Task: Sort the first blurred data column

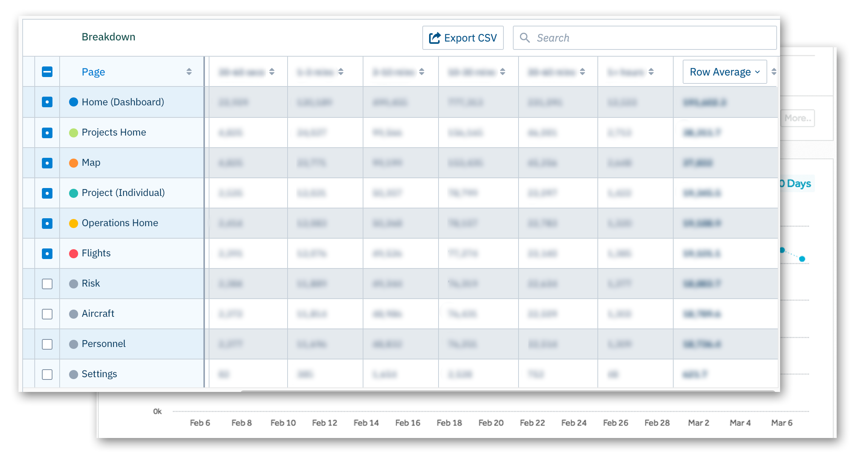Action: tap(272, 72)
